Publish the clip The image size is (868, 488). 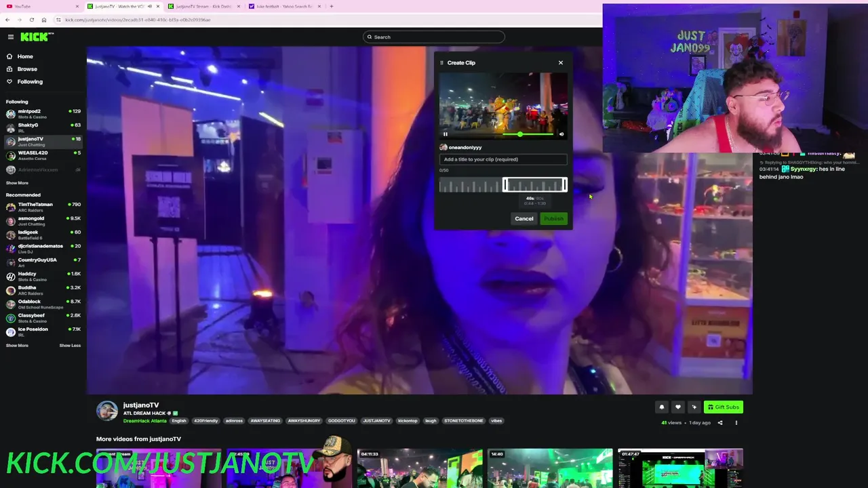coord(553,218)
